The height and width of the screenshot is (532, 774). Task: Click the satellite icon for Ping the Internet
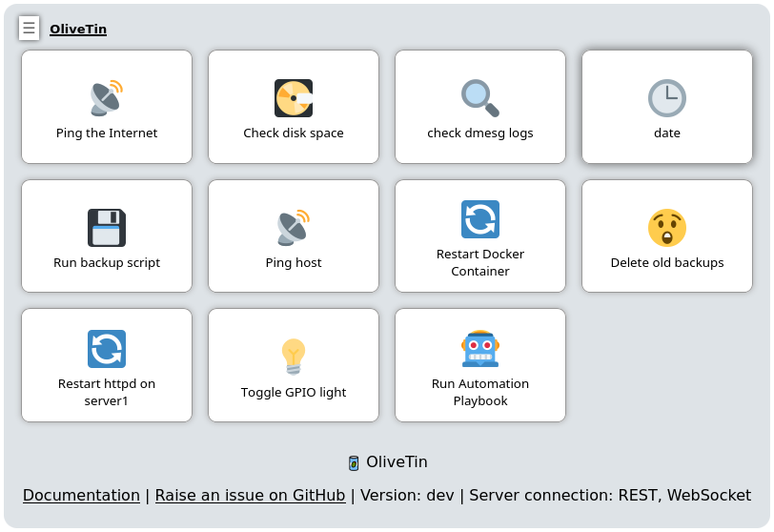click(x=107, y=97)
